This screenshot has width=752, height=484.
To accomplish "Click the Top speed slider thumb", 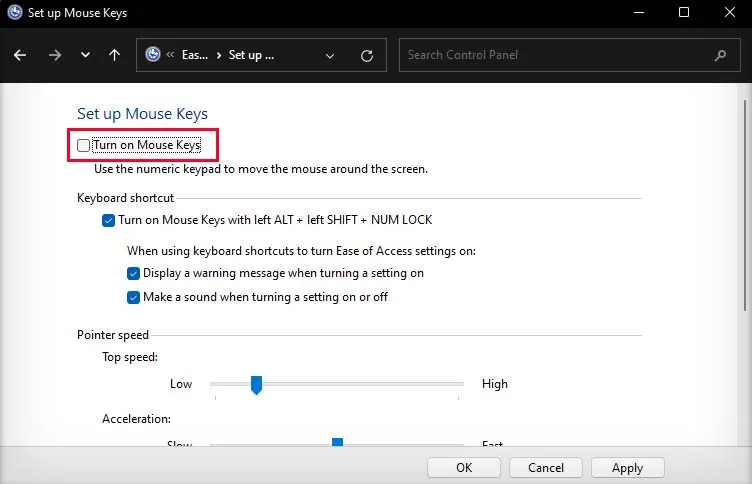I will 256,384.
